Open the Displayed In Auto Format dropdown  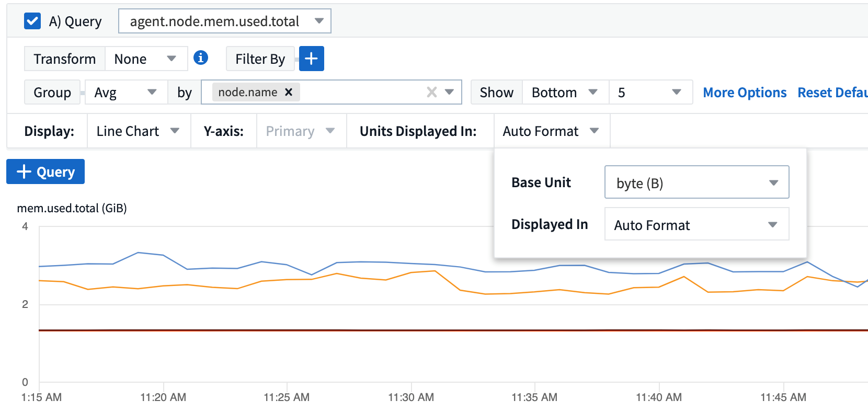pyautogui.click(x=696, y=225)
